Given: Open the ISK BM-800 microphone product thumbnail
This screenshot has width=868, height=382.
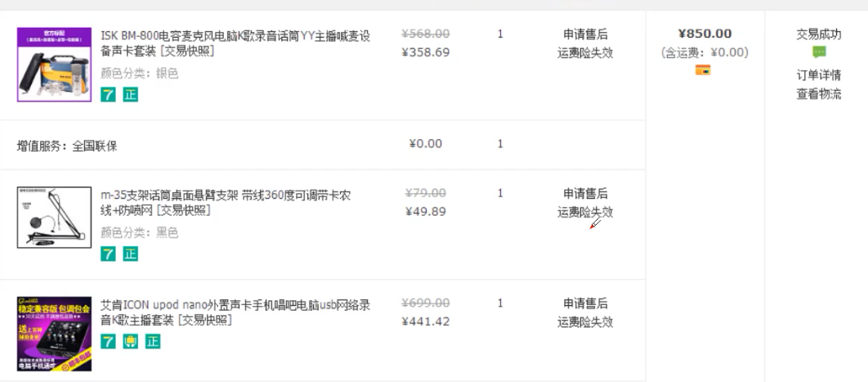Looking at the screenshot, I should click(x=54, y=65).
